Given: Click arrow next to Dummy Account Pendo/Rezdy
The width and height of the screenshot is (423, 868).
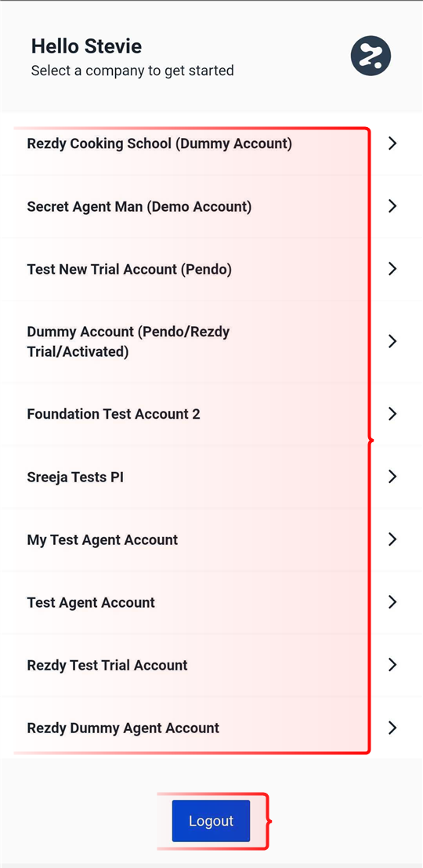Looking at the screenshot, I should point(392,341).
